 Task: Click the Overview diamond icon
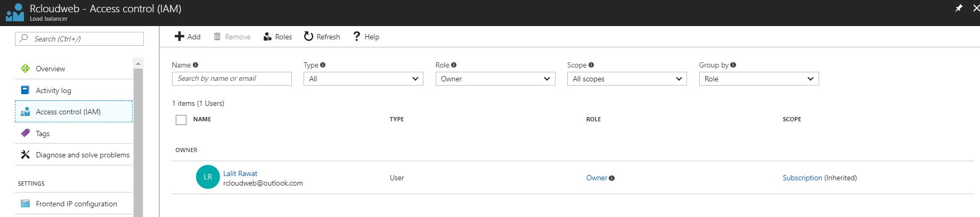25,69
